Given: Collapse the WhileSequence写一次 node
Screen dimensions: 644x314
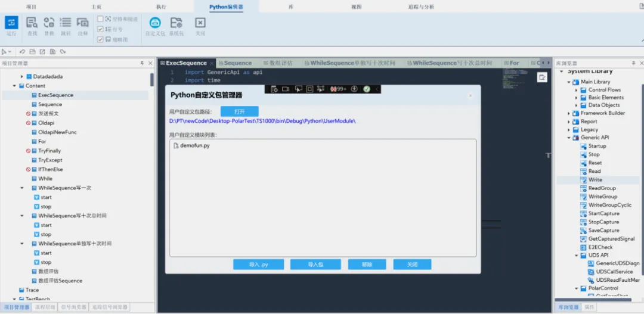Looking at the screenshot, I should pos(22,188).
